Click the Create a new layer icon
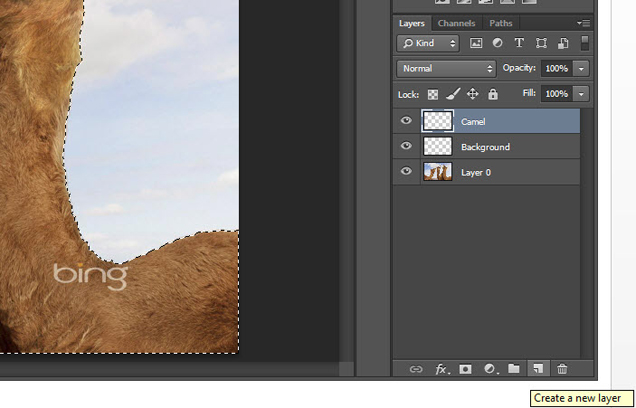Screen dimensions: 636x408 [x=537, y=369]
